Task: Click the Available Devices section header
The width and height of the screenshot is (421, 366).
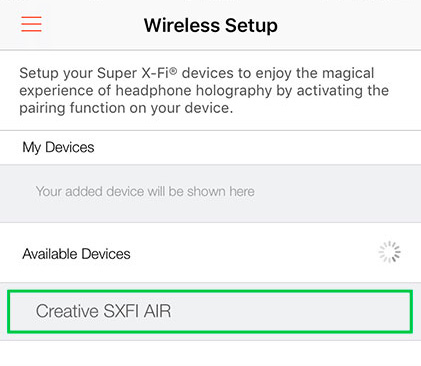Action: (76, 254)
